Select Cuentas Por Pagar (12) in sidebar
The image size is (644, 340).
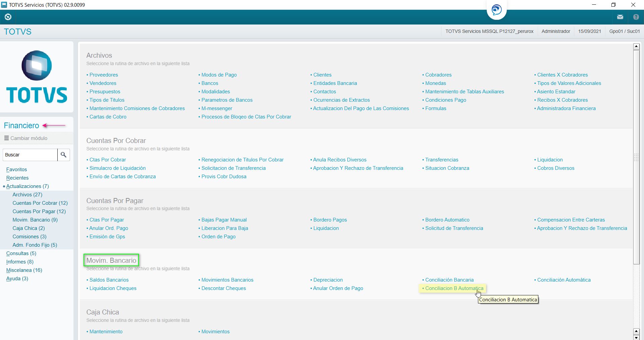[x=39, y=211]
